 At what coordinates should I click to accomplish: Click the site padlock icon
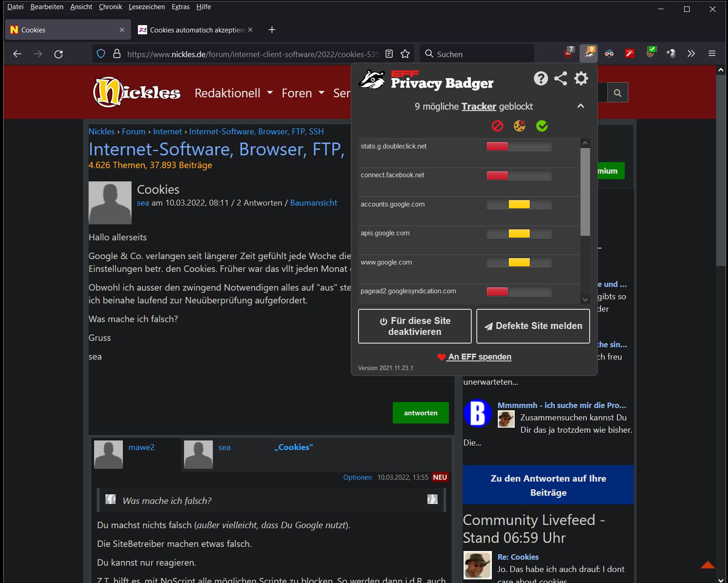click(x=117, y=54)
